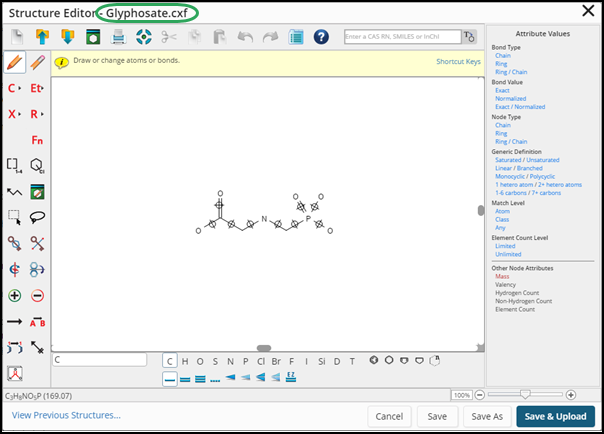Choose hydrogen H in element bar

[185, 361]
